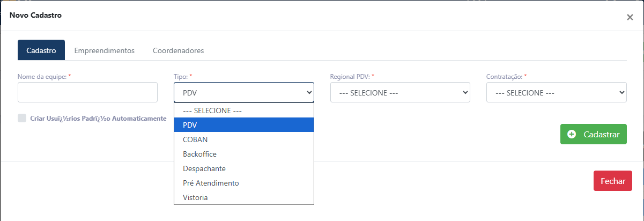Choose the PDV option in list

(243, 124)
